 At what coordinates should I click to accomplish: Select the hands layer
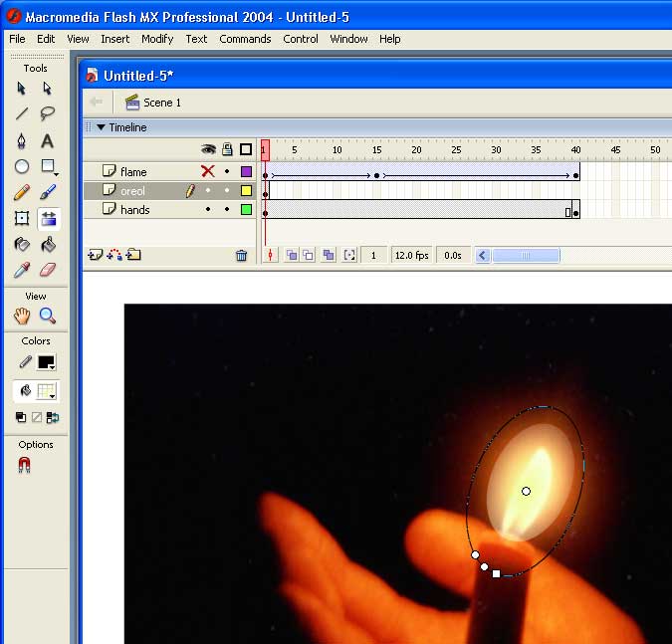[135, 210]
